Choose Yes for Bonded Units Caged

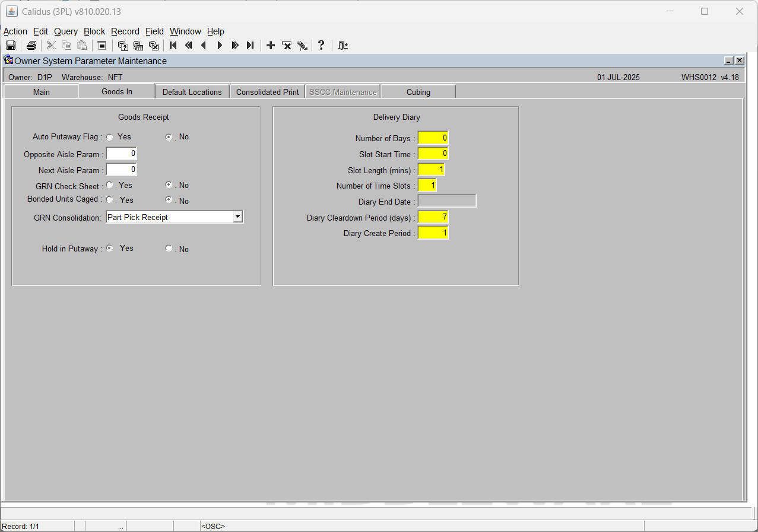(110, 200)
